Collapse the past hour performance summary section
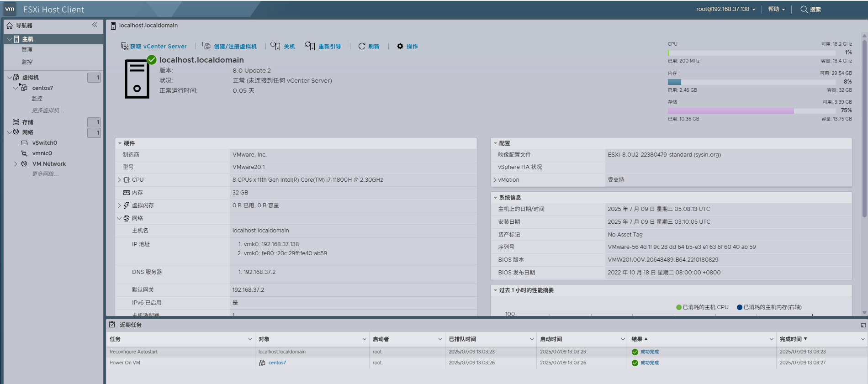 click(x=495, y=290)
